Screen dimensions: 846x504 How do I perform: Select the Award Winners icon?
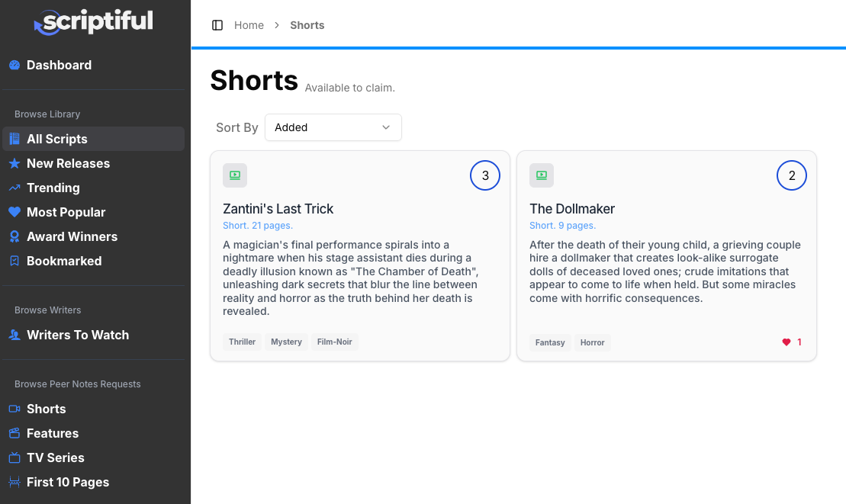tap(14, 236)
